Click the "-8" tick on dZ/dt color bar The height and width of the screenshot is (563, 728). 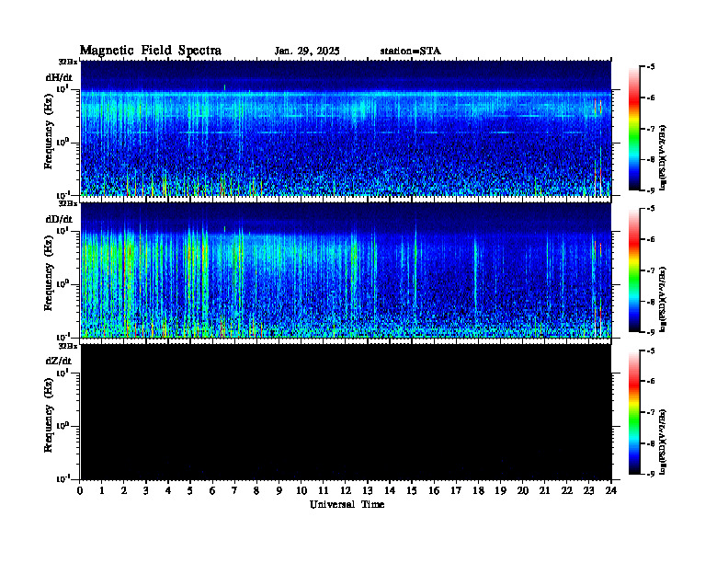(651, 443)
